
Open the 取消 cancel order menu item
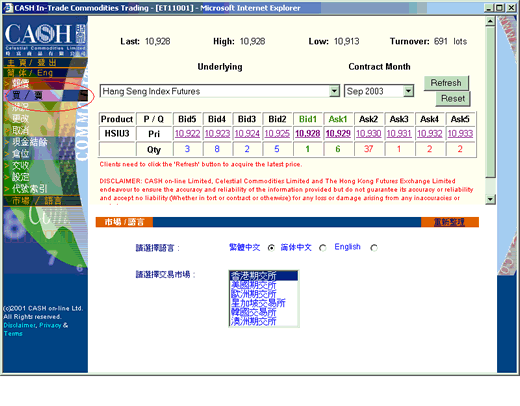(21, 130)
